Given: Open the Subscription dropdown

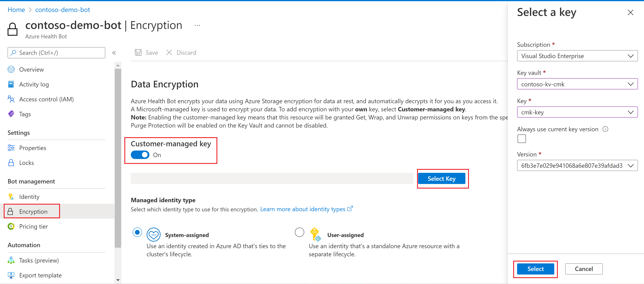Looking at the screenshot, I should point(577,56).
